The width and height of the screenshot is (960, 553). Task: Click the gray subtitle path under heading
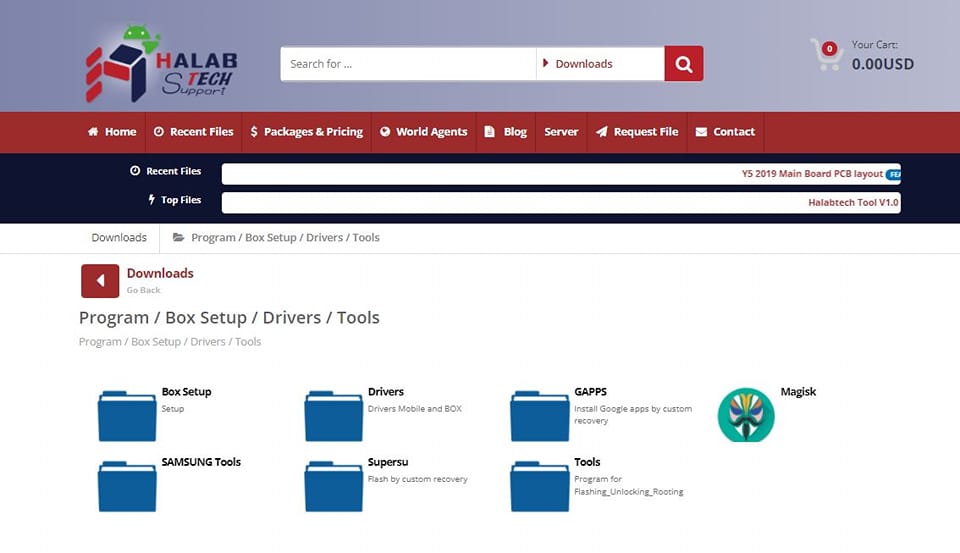170,342
